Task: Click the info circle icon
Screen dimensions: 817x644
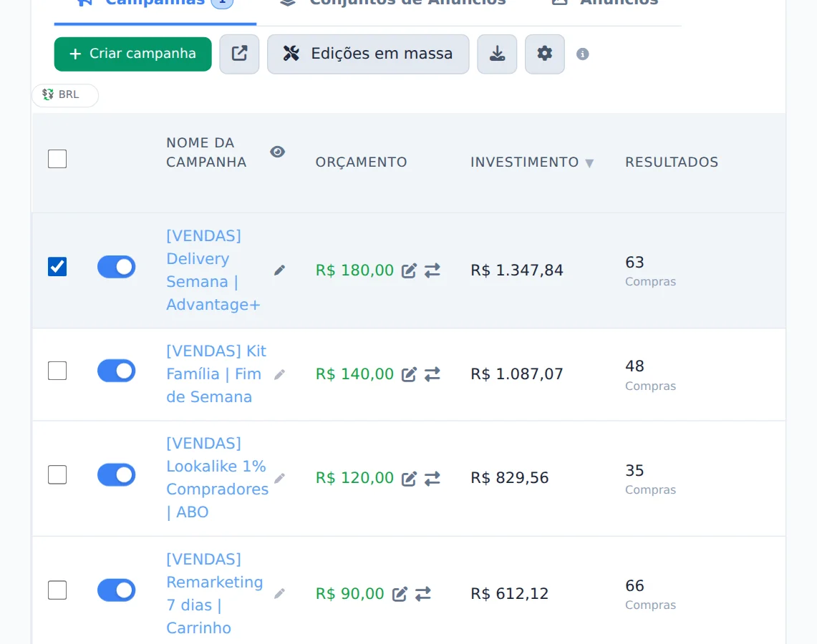Action: (583, 54)
